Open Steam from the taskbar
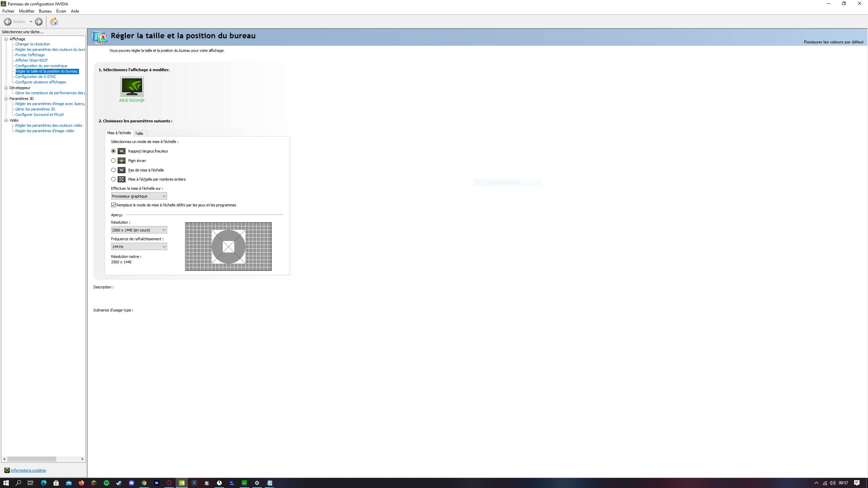The width and height of the screenshot is (868, 488). click(x=119, y=483)
